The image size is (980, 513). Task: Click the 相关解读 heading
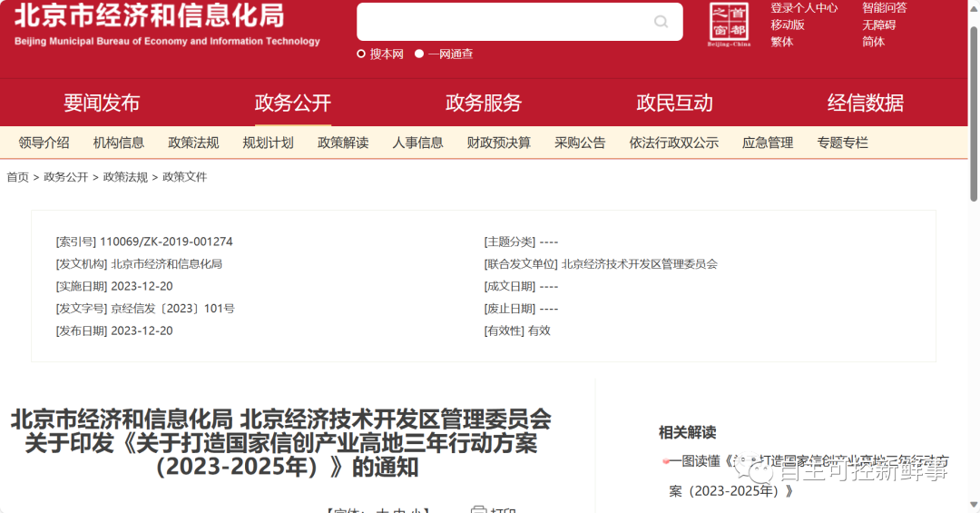click(688, 432)
